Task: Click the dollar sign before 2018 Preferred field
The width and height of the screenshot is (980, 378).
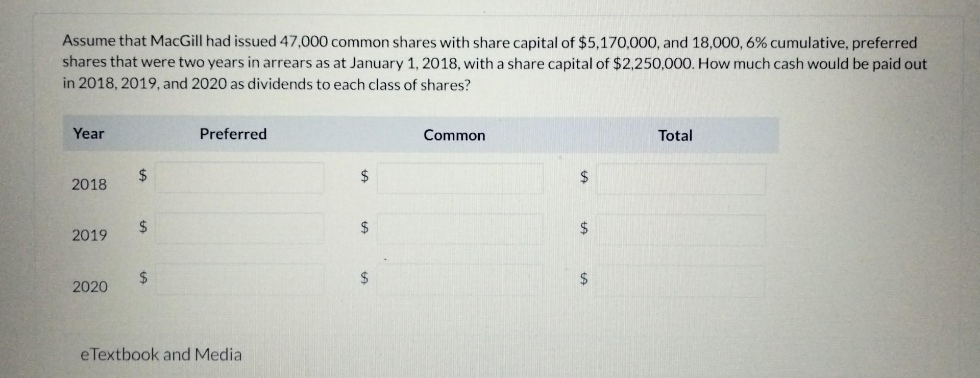Action: tap(144, 175)
